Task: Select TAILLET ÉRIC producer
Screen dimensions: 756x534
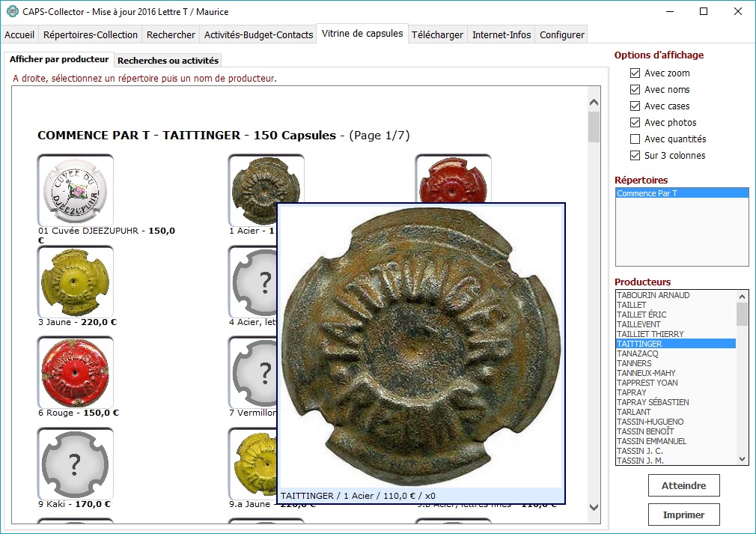Action: tap(676, 315)
